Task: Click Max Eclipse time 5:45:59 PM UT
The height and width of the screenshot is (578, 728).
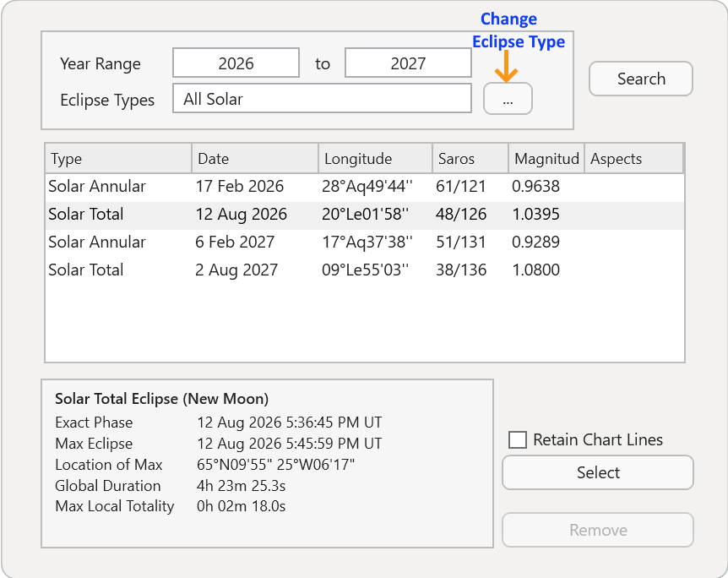Action: click(334, 444)
